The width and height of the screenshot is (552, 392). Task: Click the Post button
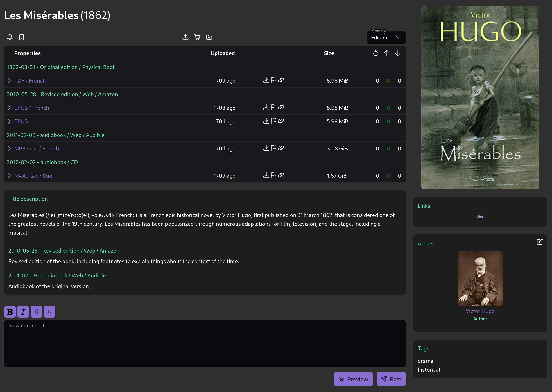click(x=391, y=379)
